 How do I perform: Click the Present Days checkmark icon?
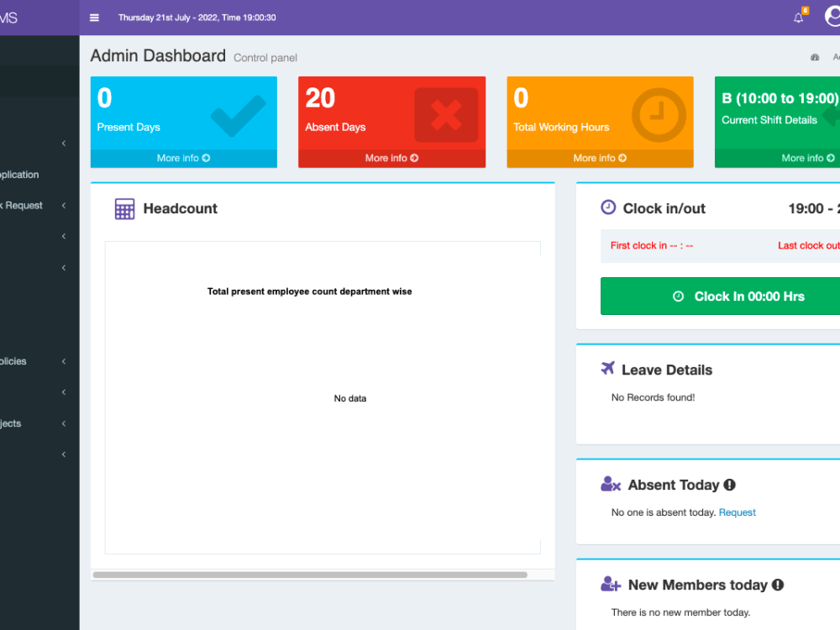238,116
